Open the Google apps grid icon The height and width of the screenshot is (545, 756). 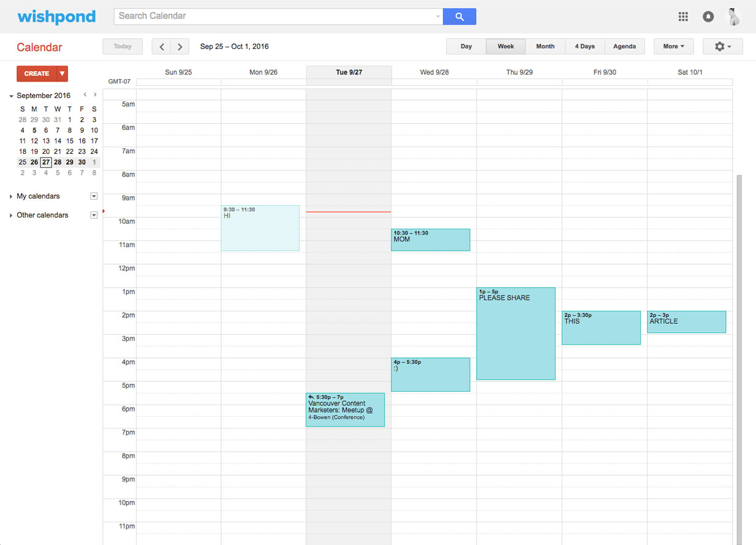pos(683,17)
